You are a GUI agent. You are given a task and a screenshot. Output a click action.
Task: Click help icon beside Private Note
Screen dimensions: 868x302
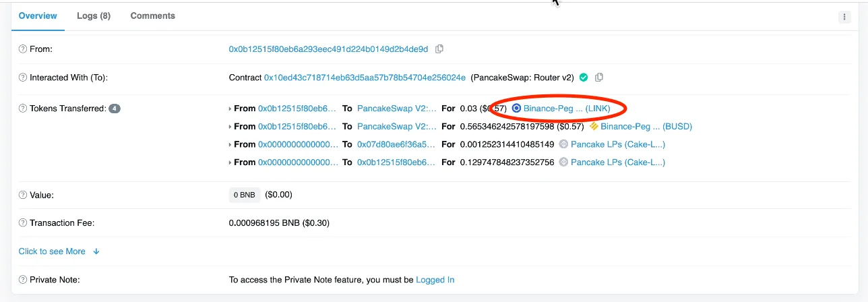(x=23, y=280)
